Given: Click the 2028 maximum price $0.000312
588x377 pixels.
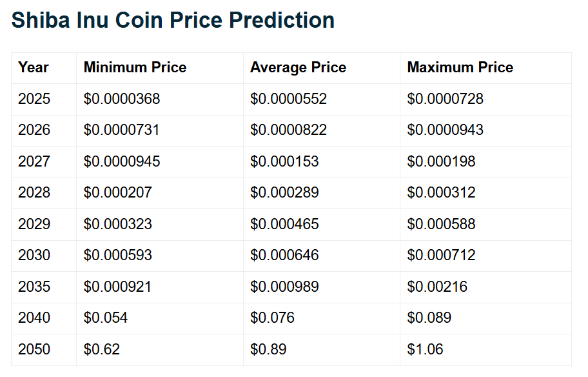Looking at the screenshot, I should coord(441,193).
